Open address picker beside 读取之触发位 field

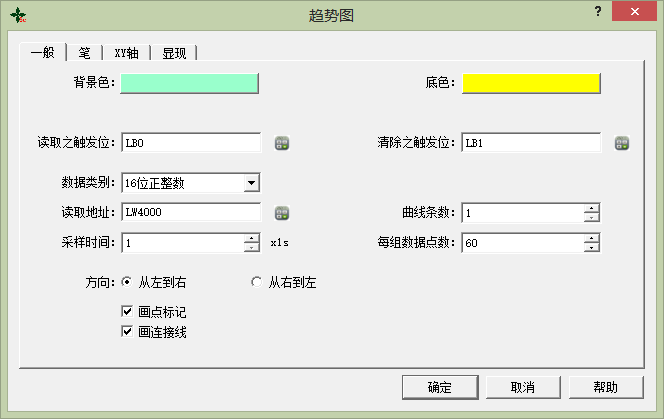[x=282, y=143]
